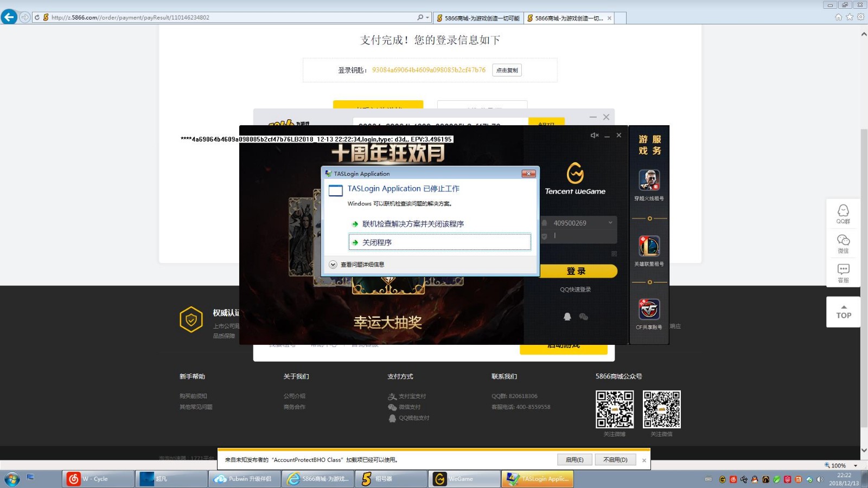Viewport: 868px width, 488px height.
Task: Open the QQ群 sidebar icon
Action: 843,213
